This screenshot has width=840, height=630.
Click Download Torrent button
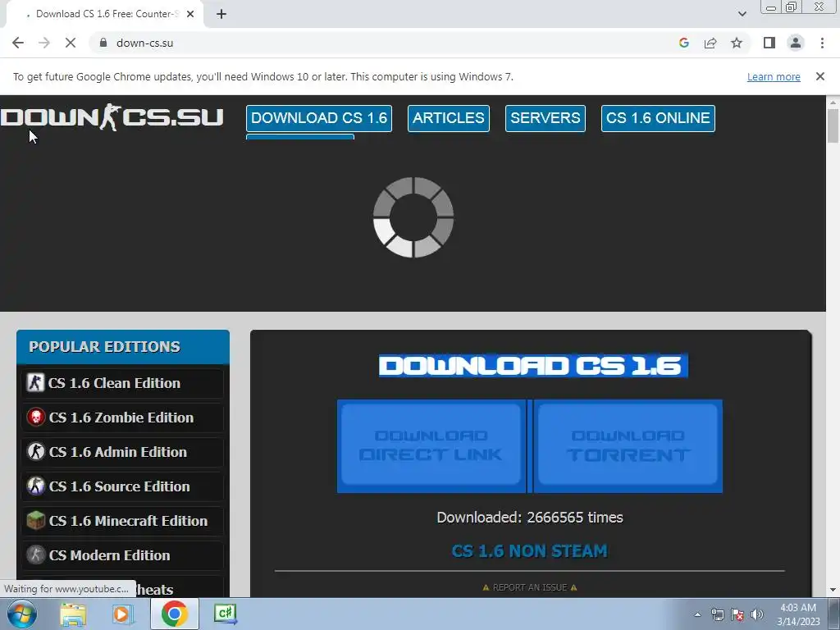[628, 445]
